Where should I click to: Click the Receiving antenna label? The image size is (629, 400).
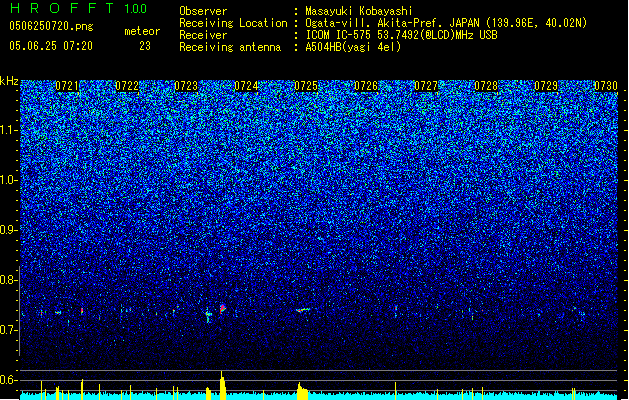[230, 47]
